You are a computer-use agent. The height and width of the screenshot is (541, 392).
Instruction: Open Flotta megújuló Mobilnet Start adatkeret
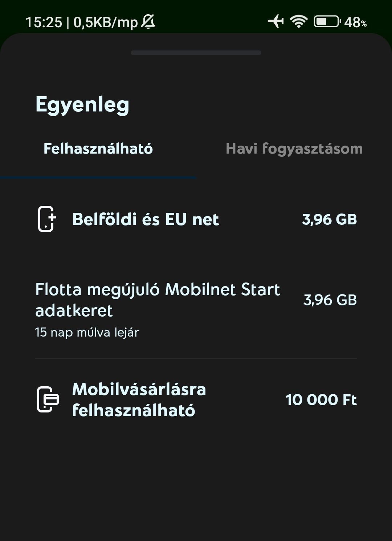158,300
